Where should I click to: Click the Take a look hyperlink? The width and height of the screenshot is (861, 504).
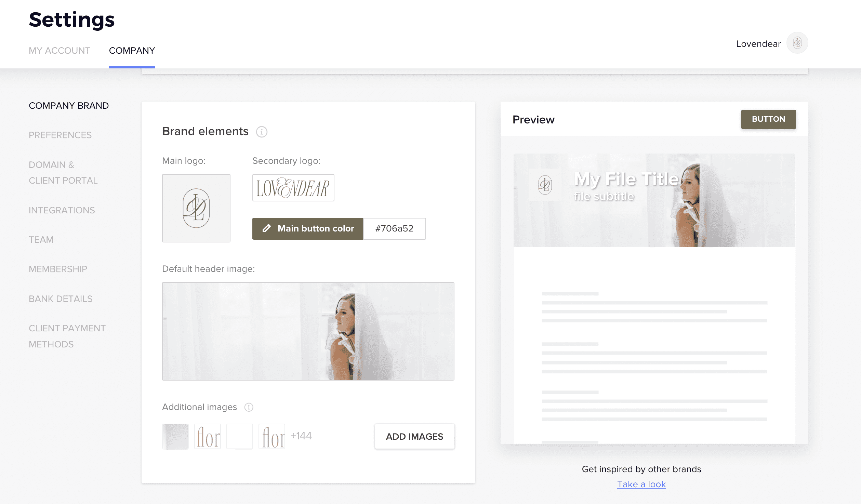click(641, 483)
